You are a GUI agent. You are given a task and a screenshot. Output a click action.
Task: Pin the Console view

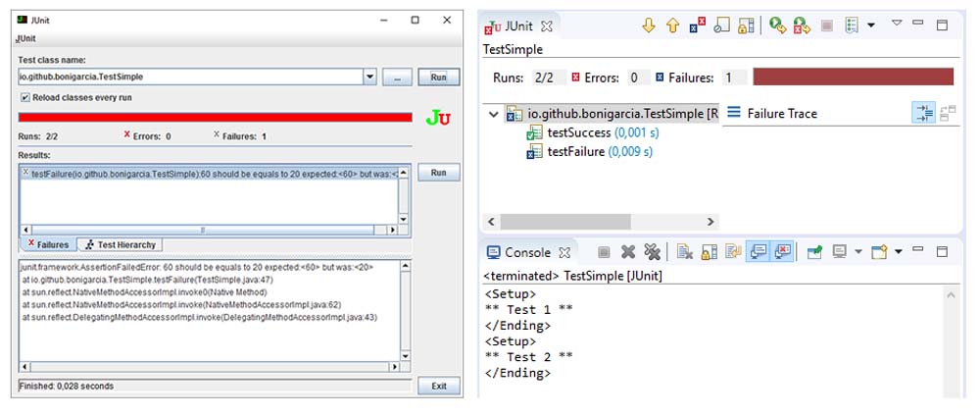(814, 252)
